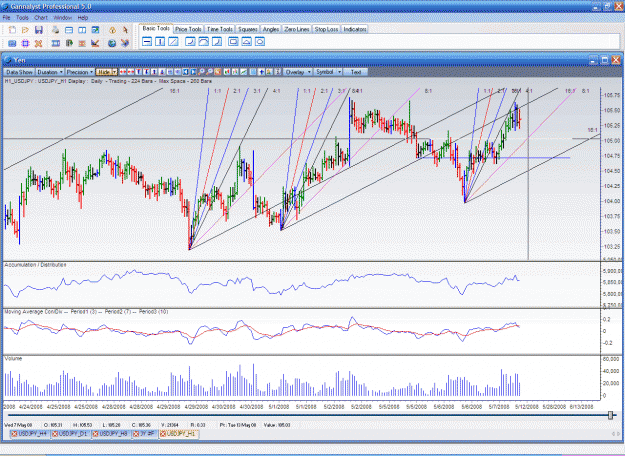Select the diagonal trend line tool
625x456 pixels.
pyautogui.click(x=173, y=41)
